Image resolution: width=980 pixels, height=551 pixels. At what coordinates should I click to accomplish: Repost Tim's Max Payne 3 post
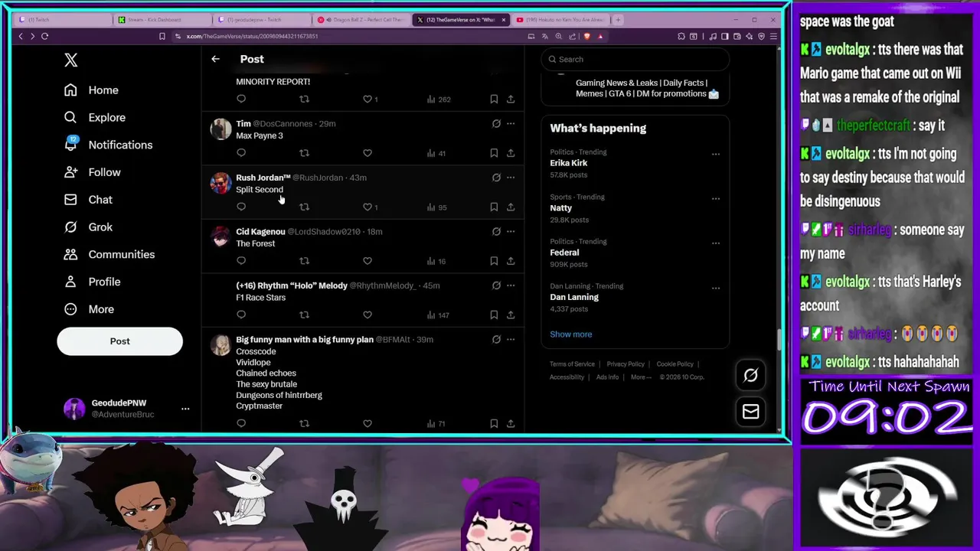click(304, 153)
